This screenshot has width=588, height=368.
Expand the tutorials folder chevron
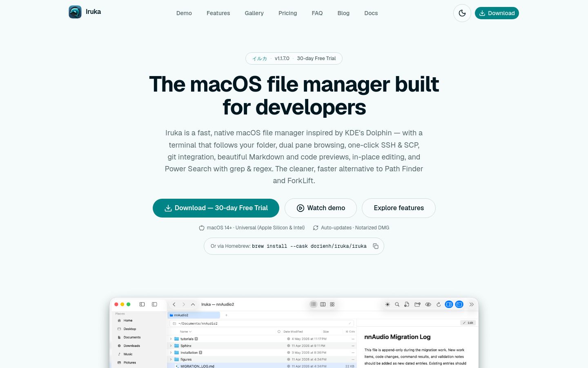point(171,339)
